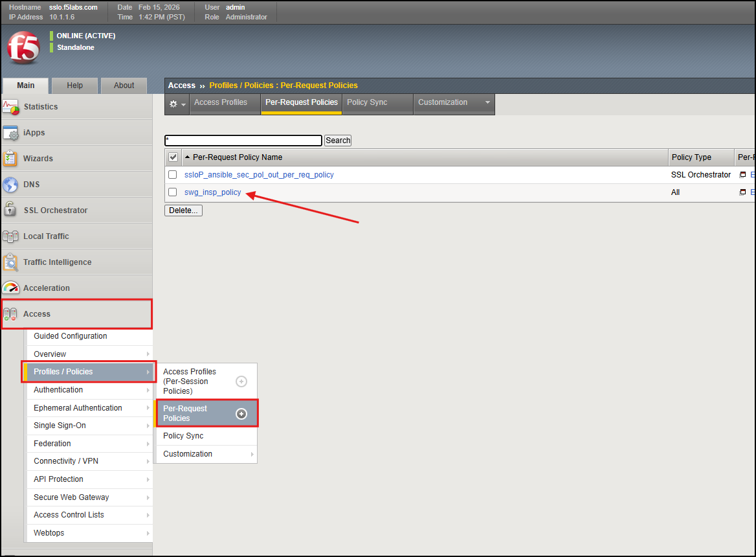Click the F5 logo icon

coord(23,47)
